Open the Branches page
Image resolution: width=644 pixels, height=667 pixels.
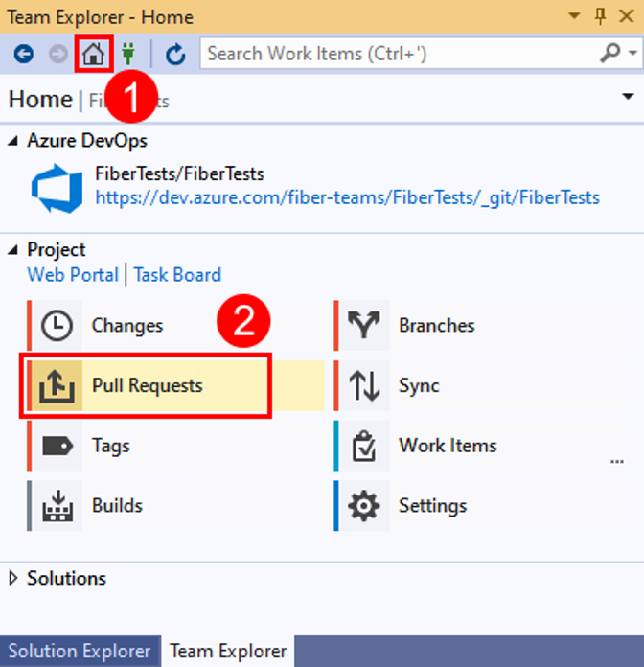coord(436,326)
